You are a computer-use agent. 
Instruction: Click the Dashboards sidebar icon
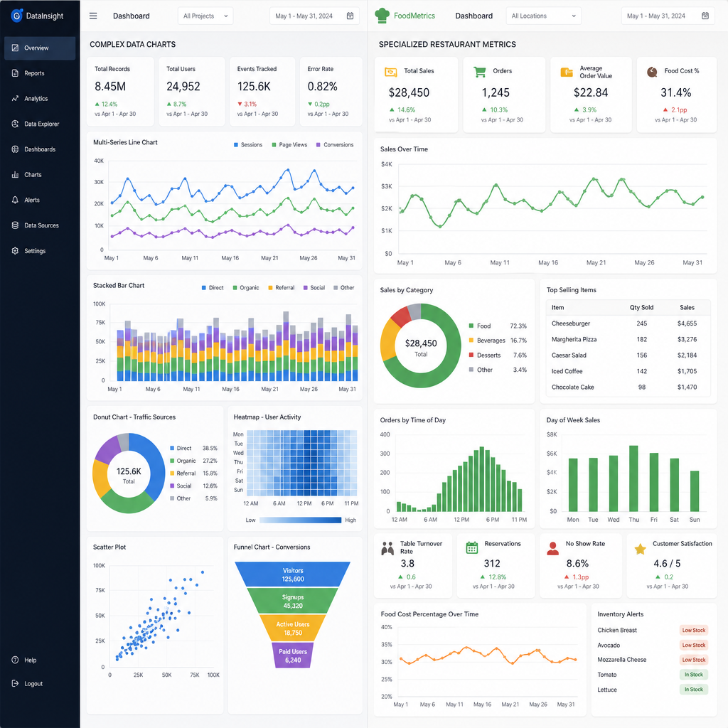coord(16,149)
